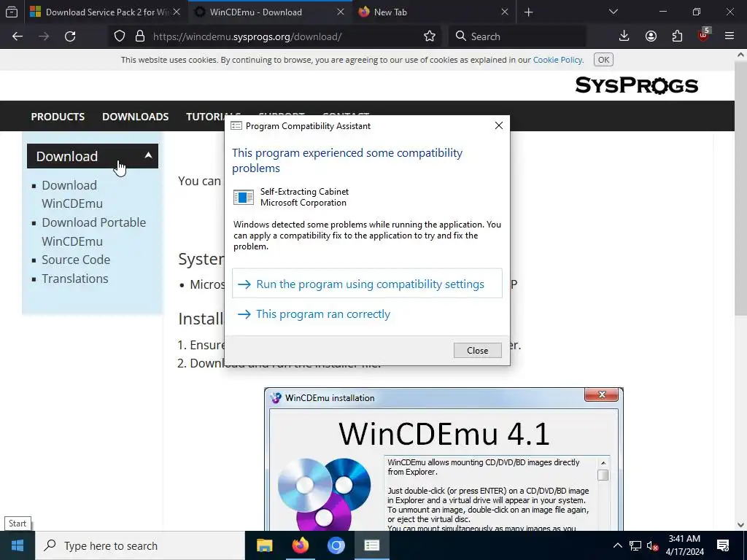Open the Cookie Policy link
Screen dimensions: 747x560
(x=557, y=60)
